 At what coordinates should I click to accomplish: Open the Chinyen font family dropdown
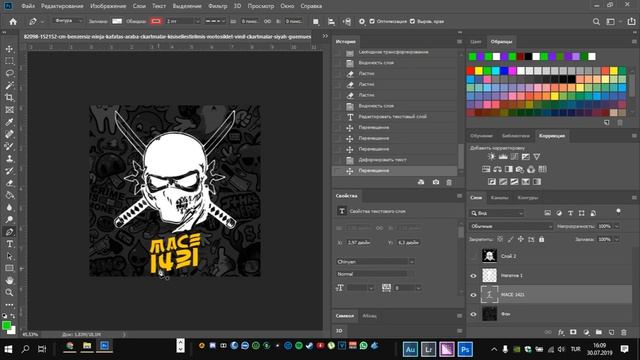click(376, 262)
